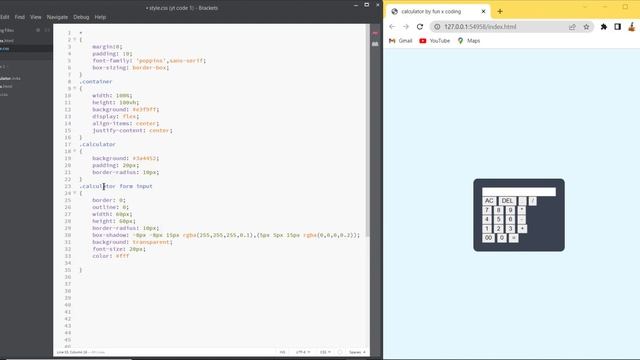
Task: Go back in Chrome browser
Action: (x=392, y=27)
